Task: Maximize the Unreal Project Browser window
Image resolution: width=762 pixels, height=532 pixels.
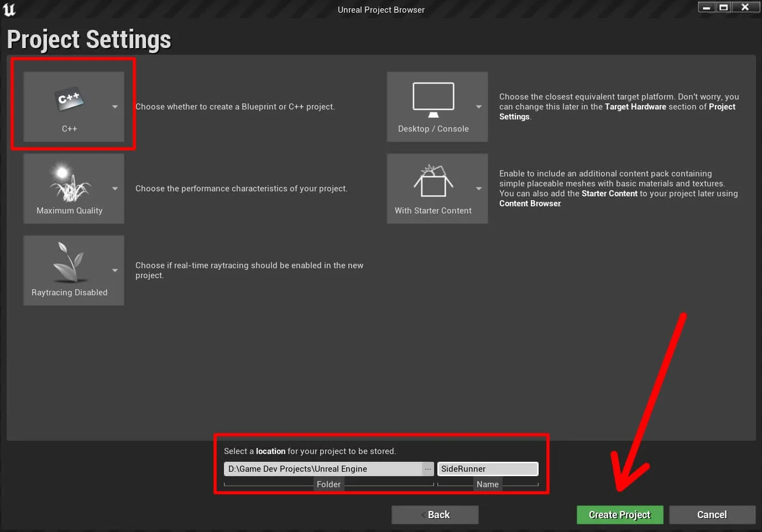Action: coord(723,7)
